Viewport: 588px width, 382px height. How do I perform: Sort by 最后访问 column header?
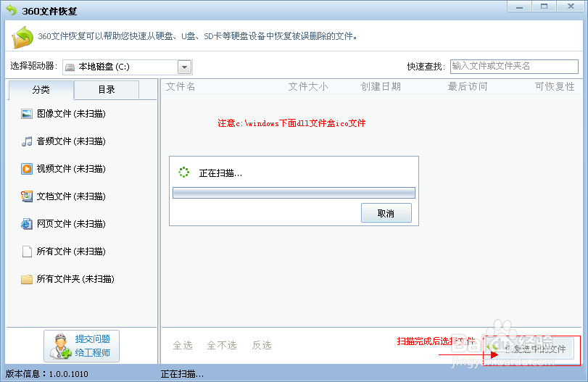[467, 86]
